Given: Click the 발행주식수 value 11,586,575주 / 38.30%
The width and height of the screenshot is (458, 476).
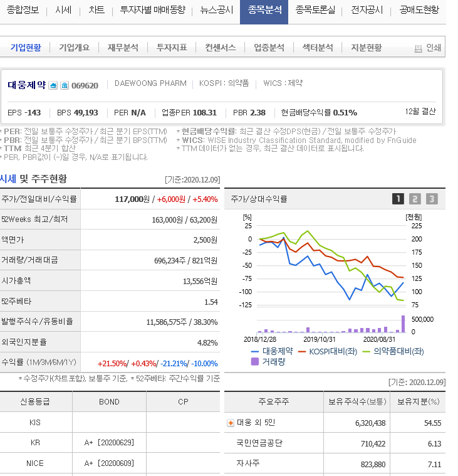Looking at the screenshot, I should coord(182,322).
